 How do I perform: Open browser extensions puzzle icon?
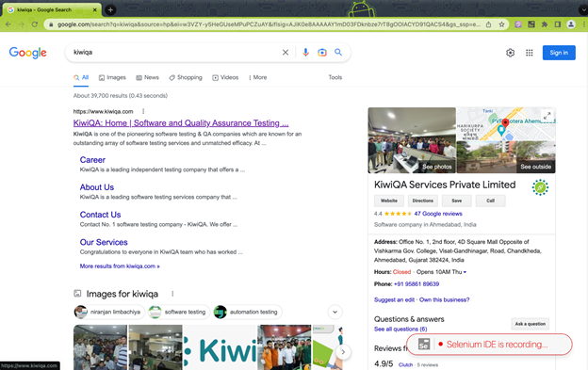545,24
